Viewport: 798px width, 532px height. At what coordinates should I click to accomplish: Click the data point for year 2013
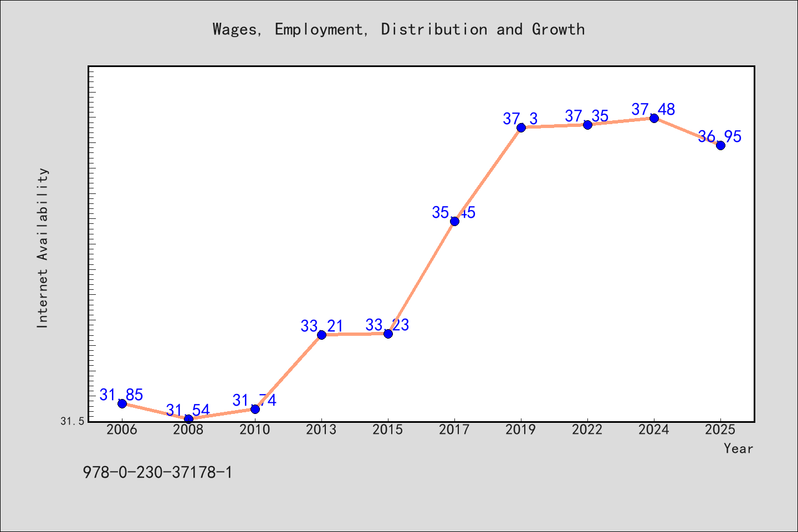[321, 335]
